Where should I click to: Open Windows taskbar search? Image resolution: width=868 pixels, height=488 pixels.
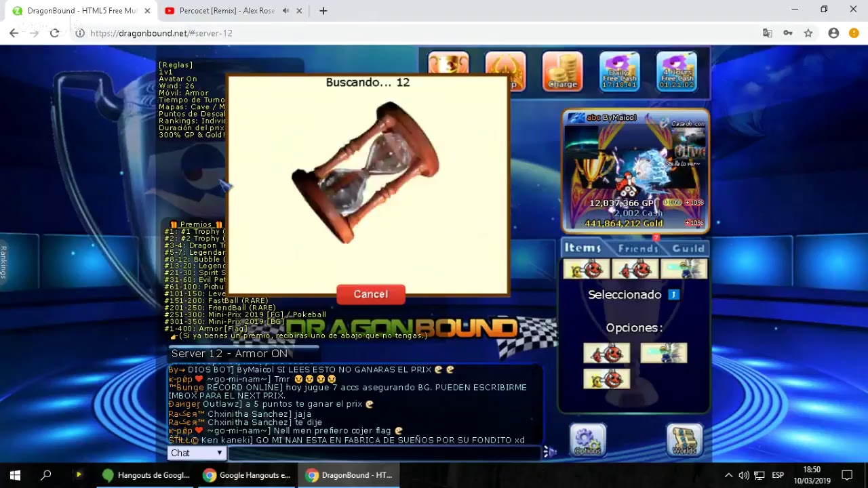tap(46, 475)
